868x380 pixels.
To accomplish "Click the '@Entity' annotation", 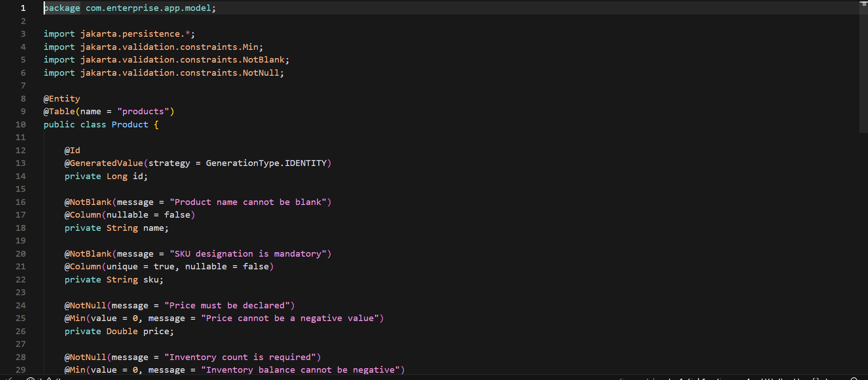I will coord(62,99).
